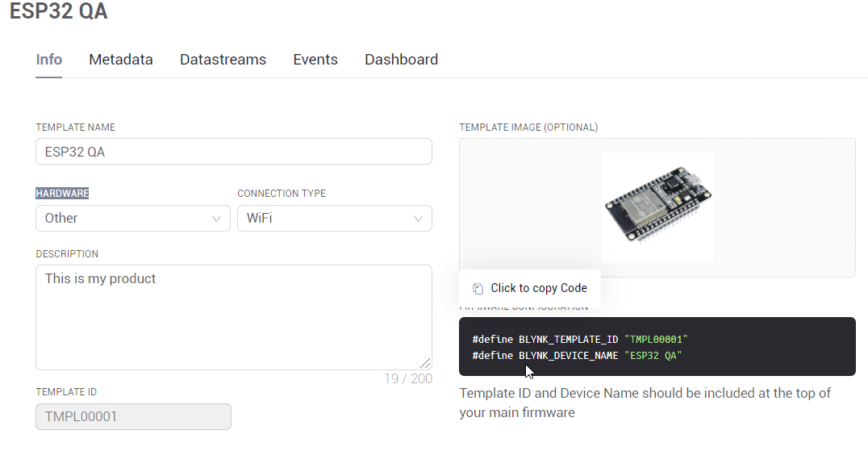Viewport: 868px width, 451px height.
Task: Select the Events tab
Action: click(x=315, y=60)
